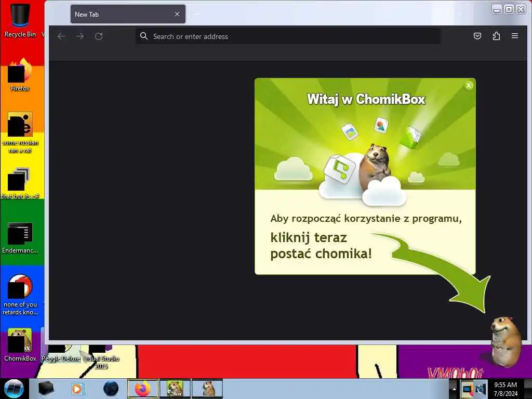Open the Firefox desktop shortcut
The width and height of the screenshot is (532, 399).
click(x=20, y=75)
